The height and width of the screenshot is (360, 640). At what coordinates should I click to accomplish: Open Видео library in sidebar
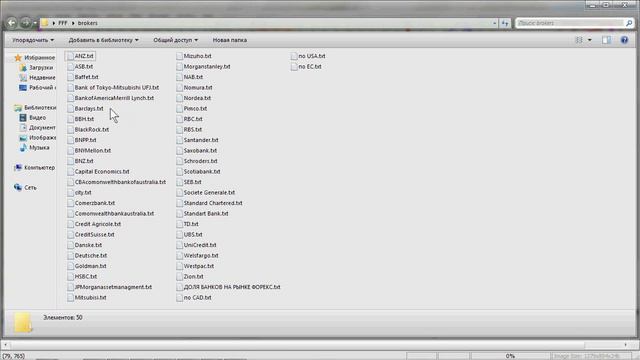(x=37, y=118)
